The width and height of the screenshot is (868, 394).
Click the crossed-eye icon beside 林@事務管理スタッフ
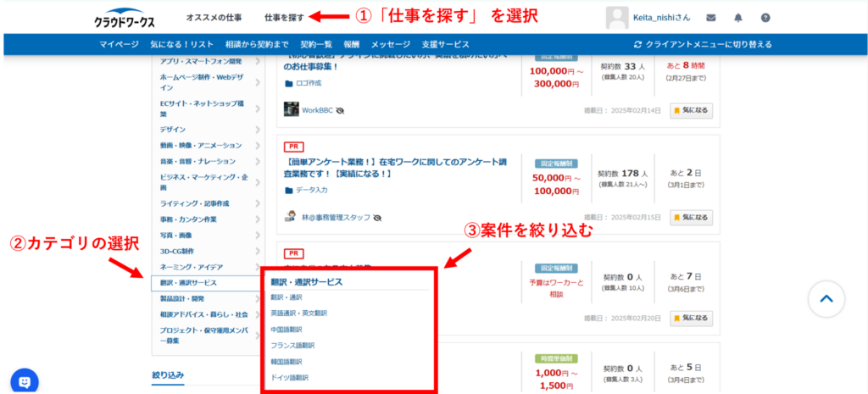377,218
